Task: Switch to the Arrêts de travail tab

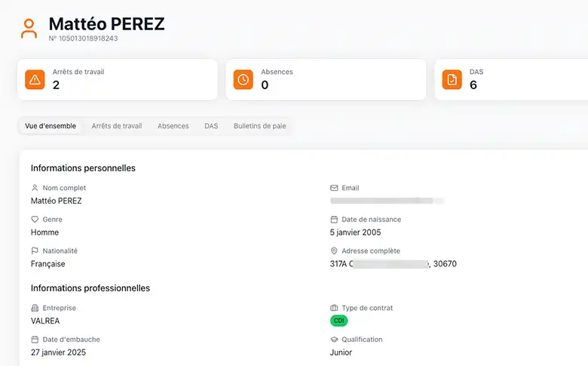Action: (117, 126)
